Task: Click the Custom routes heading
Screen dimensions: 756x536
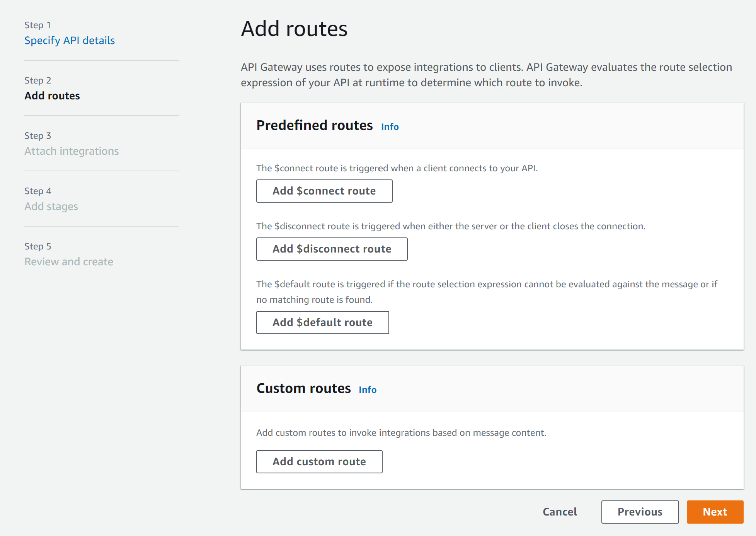Action: pos(304,388)
